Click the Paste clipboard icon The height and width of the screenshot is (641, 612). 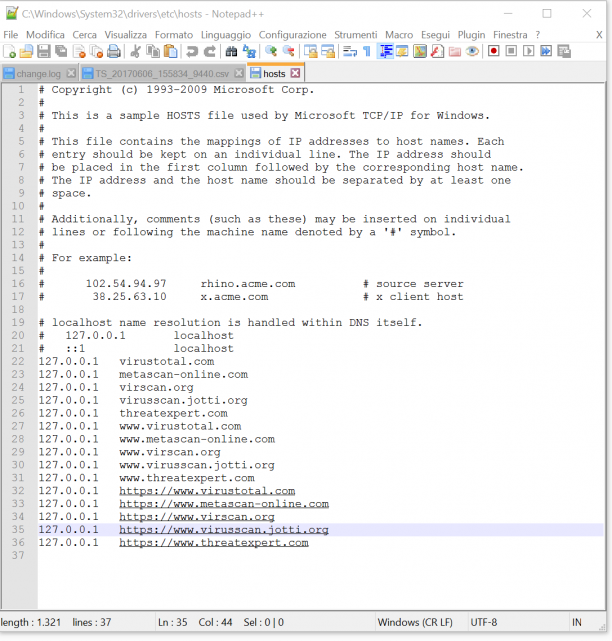170,52
